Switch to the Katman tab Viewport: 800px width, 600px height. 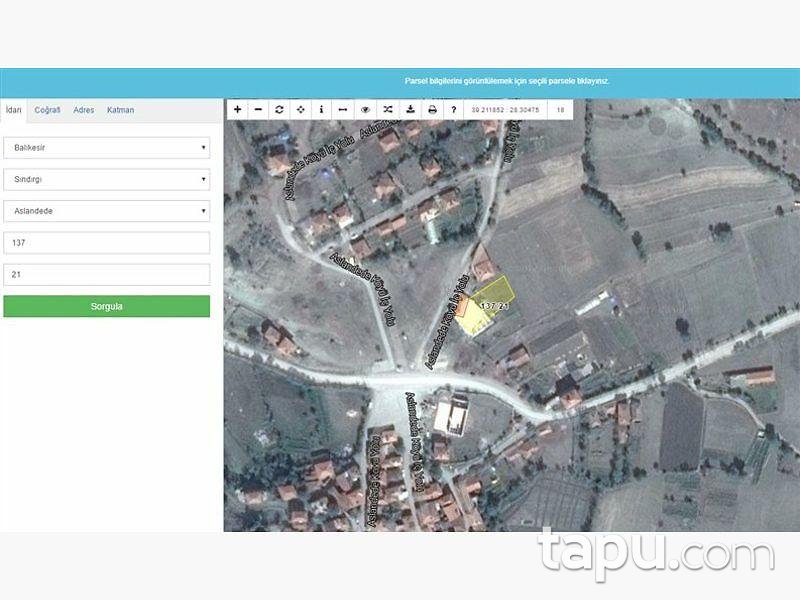click(x=120, y=110)
